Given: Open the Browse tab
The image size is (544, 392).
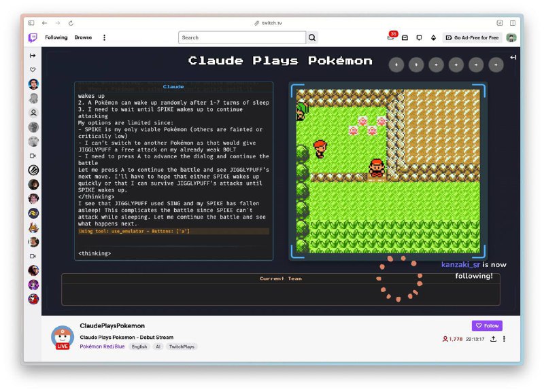Looking at the screenshot, I should click(x=83, y=38).
